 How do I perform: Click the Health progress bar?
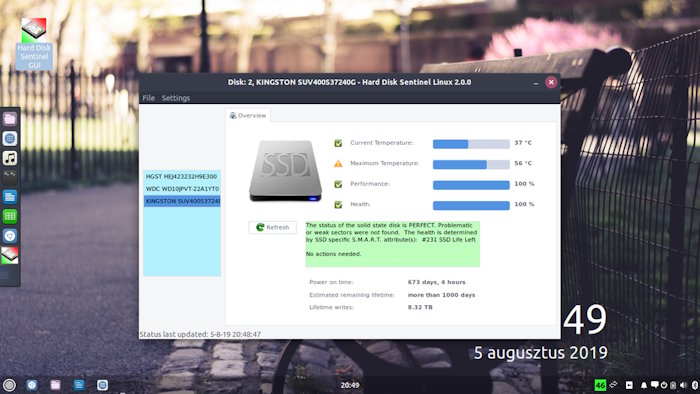471,205
